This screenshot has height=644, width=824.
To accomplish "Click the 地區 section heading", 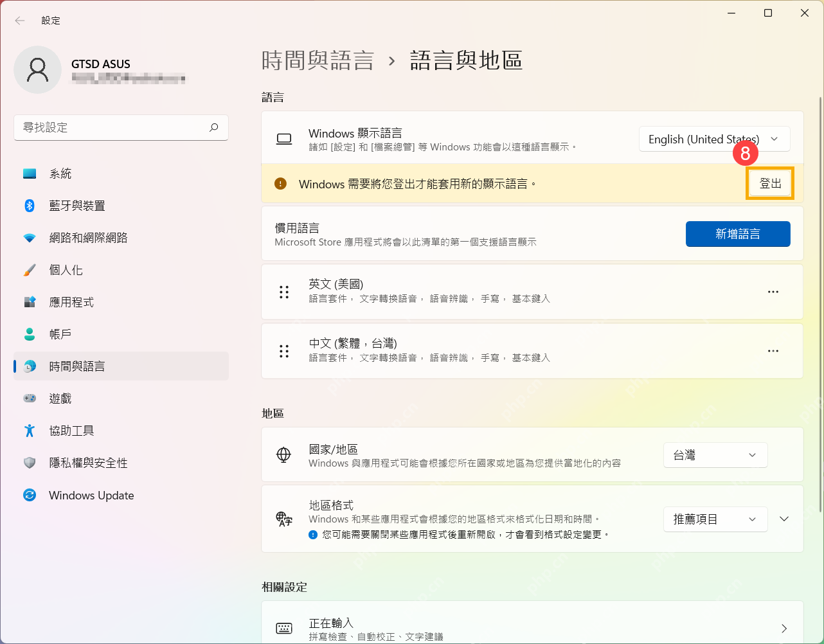I will pyautogui.click(x=273, y=413).
